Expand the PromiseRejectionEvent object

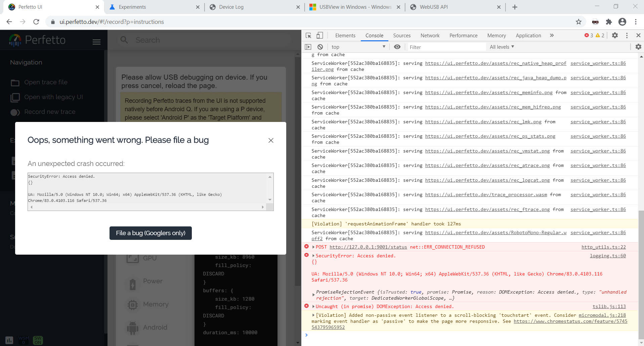[313, 295]
